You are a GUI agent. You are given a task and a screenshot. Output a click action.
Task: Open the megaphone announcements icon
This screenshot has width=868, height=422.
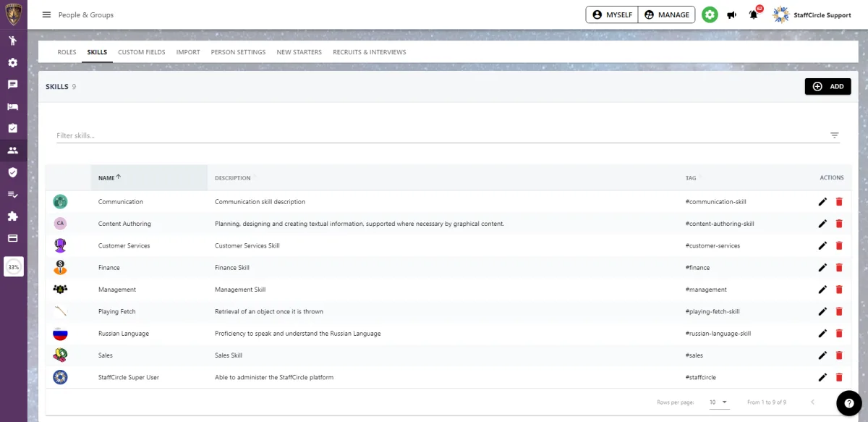[x=732, y=14]
